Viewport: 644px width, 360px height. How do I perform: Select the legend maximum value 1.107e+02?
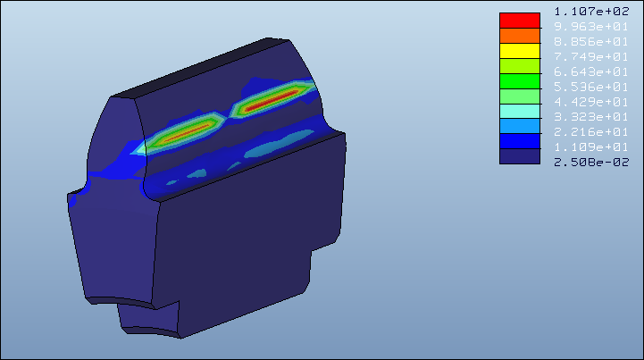(x=591, y=11)
